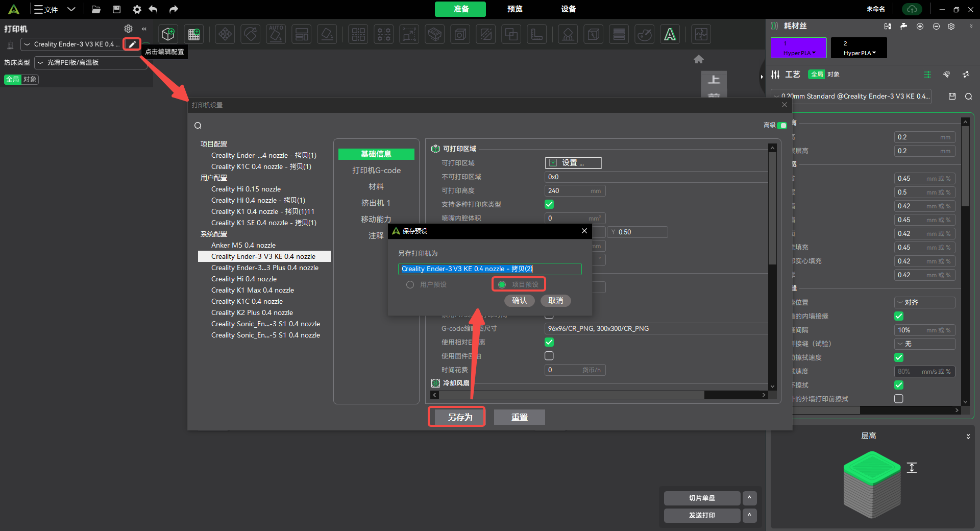Click the cloud upload icon
This screenshot has width=980, height=531.
coord(912,9)
